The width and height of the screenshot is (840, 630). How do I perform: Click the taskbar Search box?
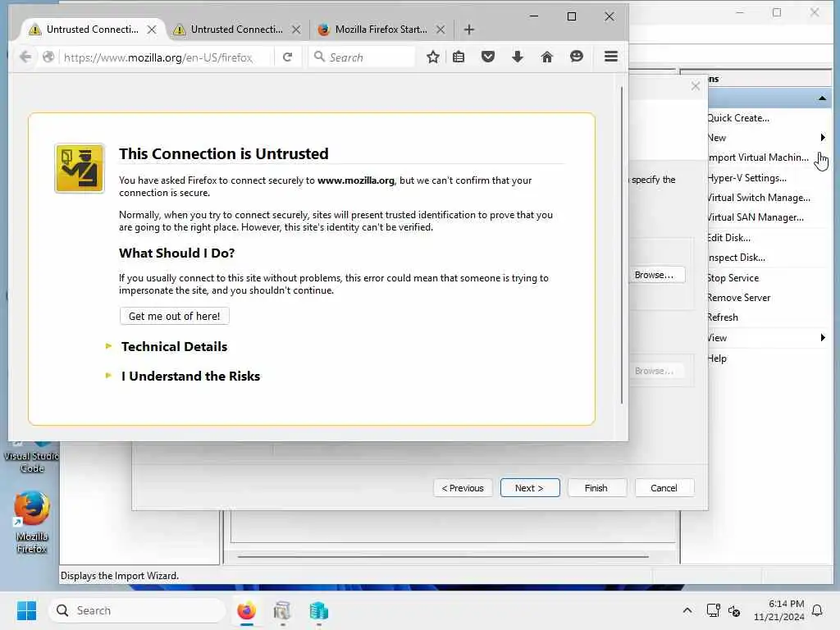click(138, 610)
